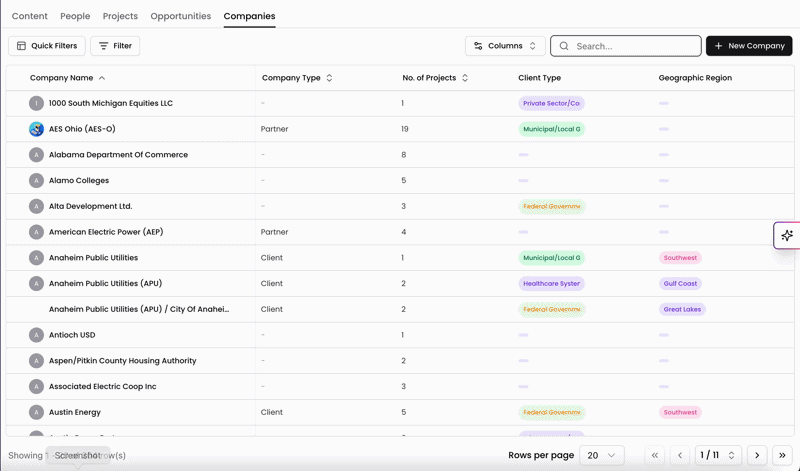The width and height of the screenshot is (800, 471).
Task: Click the search magnifier icon
Action: [564, 46]
